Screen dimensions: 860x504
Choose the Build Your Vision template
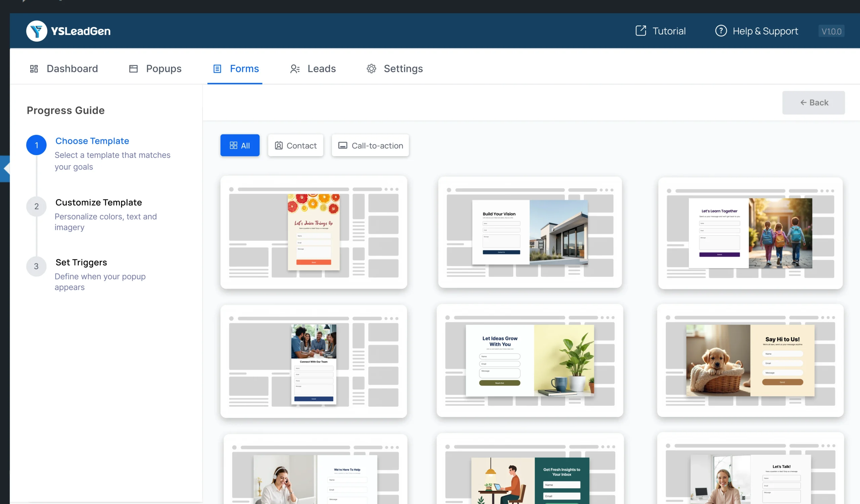pyautogui.click(x=530, y=232)
